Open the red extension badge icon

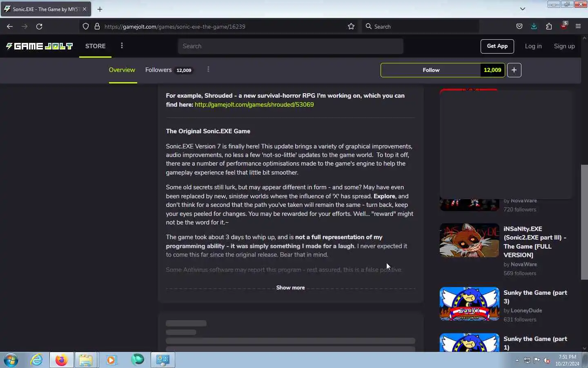click(564, 26)
